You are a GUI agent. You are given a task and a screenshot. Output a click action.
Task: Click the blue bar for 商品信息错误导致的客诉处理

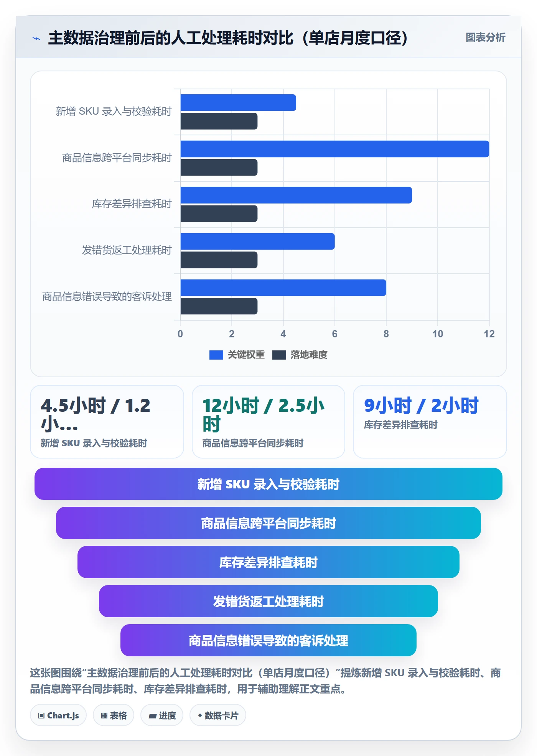pos(283,288)
